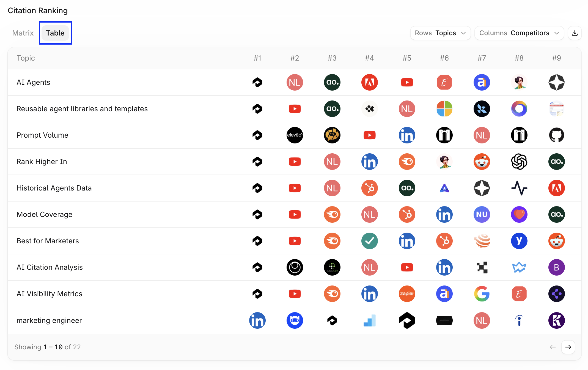588x370 pixels.
Task: Click the Zapier icon in AI Visibility Metrics row
Action: tap(407, 294)
